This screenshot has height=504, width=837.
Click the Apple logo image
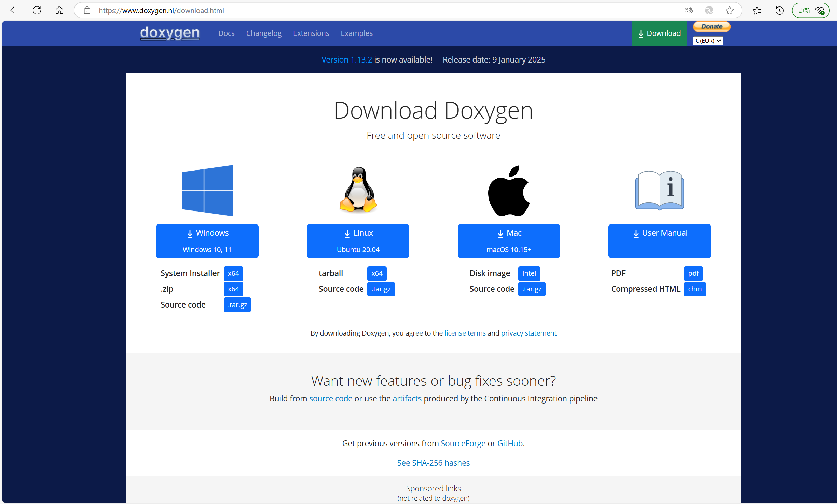pos(509,191)
